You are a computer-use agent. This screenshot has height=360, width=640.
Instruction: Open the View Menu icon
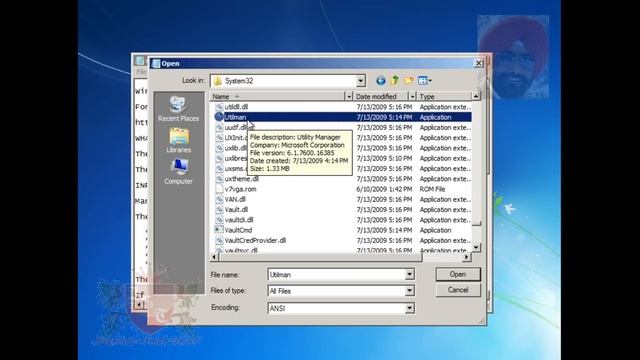422,80
